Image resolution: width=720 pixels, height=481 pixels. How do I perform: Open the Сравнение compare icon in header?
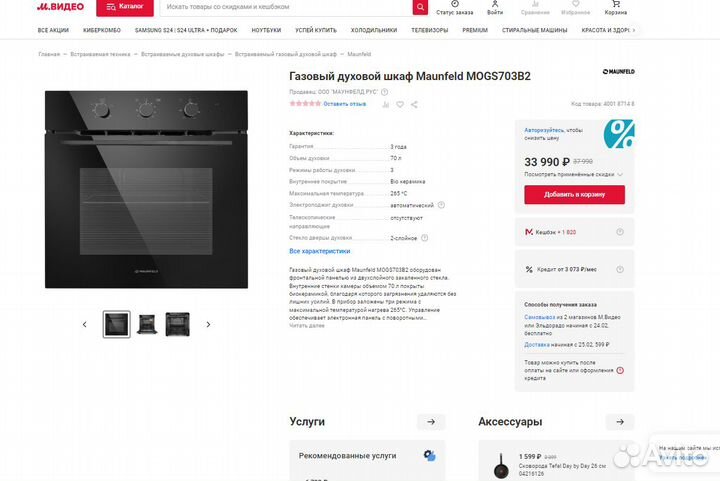pyautogui.click(x=535, y=6)
